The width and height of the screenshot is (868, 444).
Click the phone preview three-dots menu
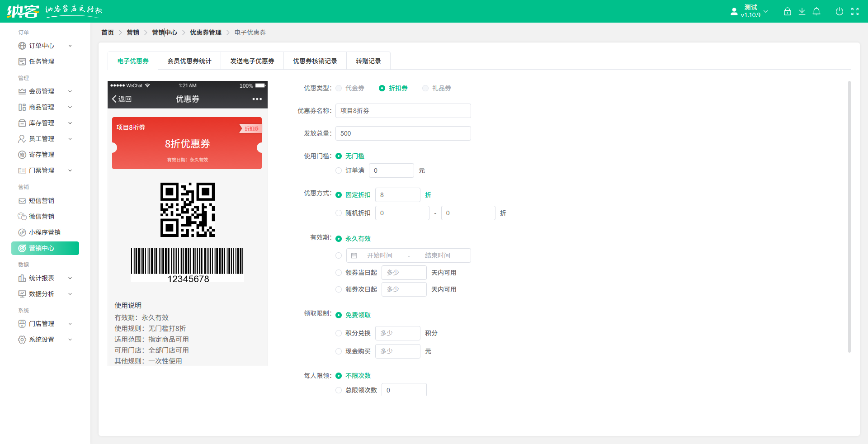257,99
